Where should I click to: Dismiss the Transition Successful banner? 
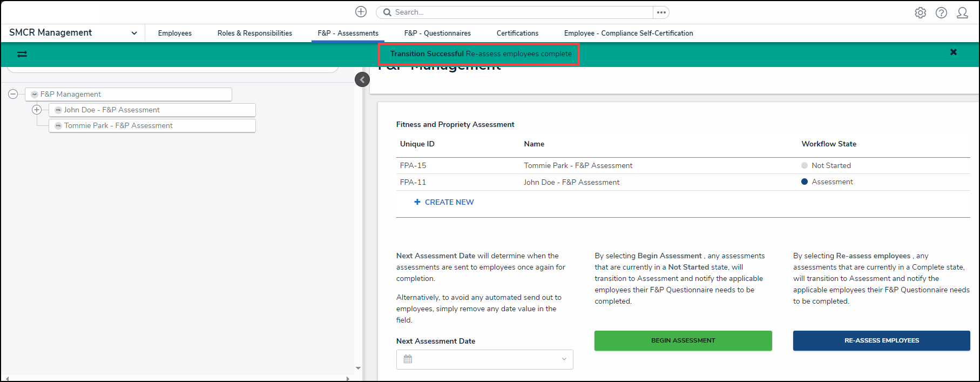953,52
